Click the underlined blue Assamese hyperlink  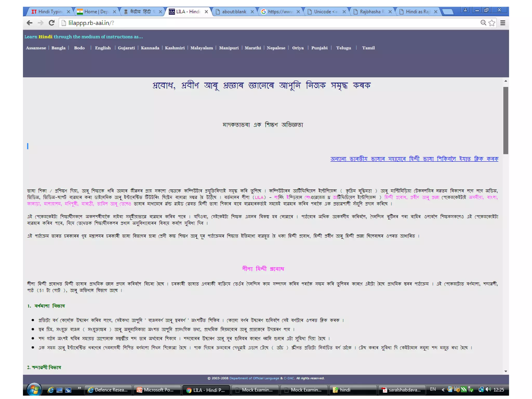click(414, 159)
